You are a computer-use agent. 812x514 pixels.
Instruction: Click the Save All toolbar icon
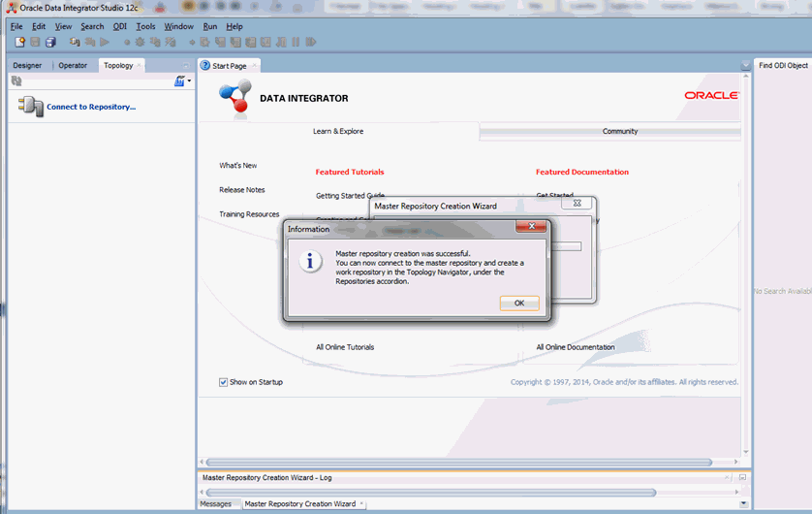pos(50,42)
